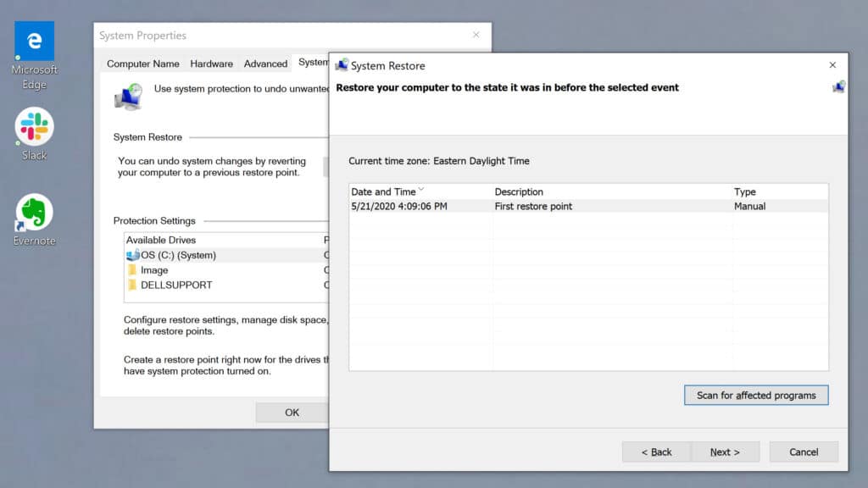This screenshot has width=868, height=488.
Task: Launch Evernote from the desktop
Action: pyautogui.click(x=32, y=209)
